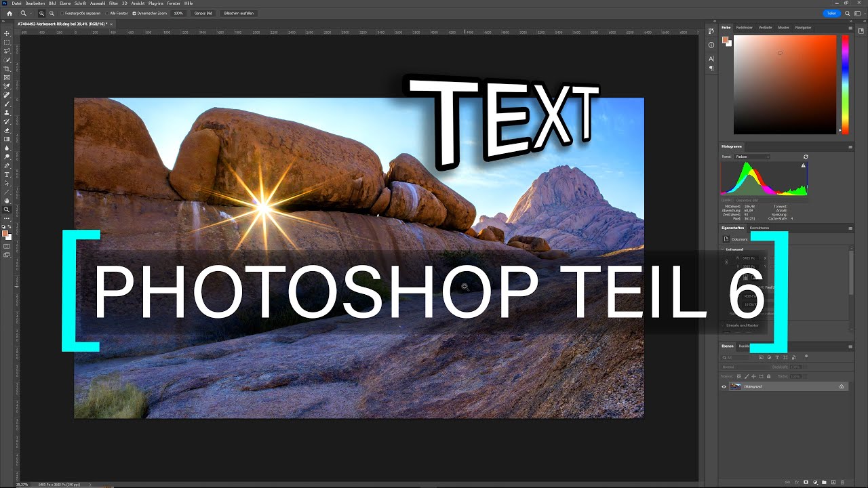
Task: Close the A7404492 document tab
Action: [x=112, y=24]
